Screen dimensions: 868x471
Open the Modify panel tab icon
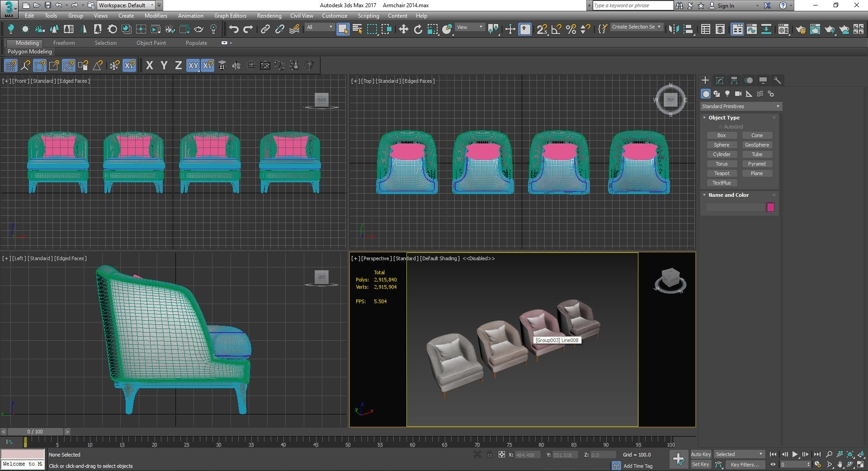720,81
